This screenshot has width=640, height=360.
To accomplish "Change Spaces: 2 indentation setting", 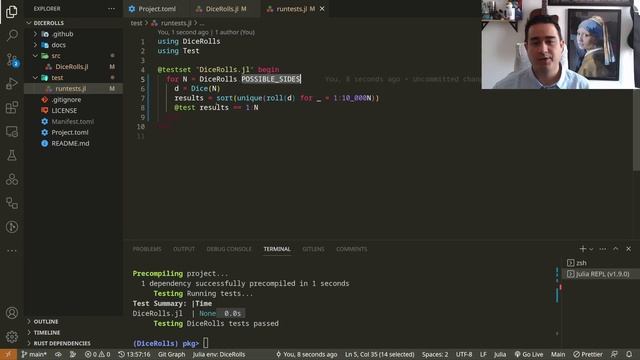I will [435, 354].
